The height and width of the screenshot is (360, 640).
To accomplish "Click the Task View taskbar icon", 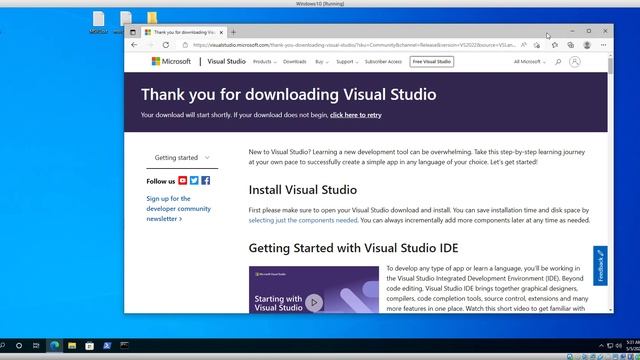I will (36, 346).
